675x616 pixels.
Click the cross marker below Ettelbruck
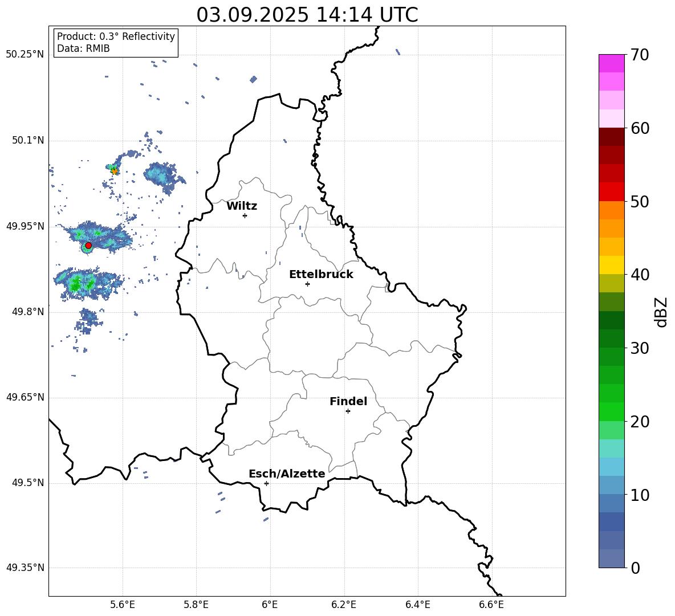307,284
